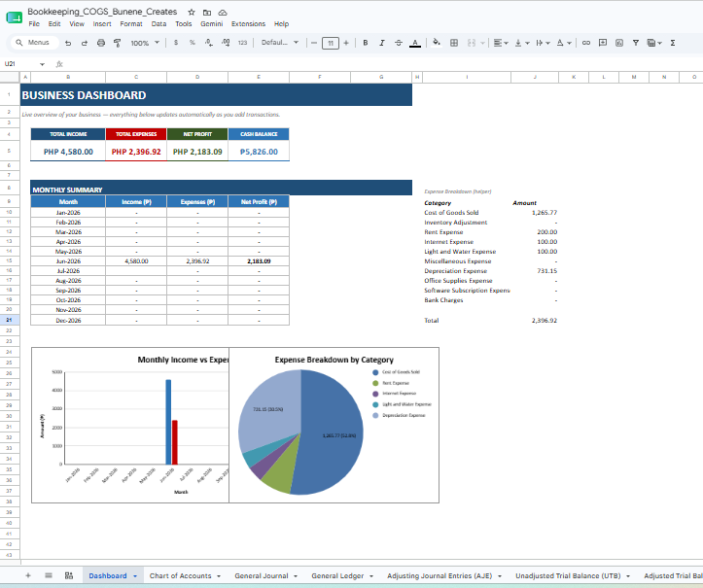Toggle bold formatting

tap(366, 43)
